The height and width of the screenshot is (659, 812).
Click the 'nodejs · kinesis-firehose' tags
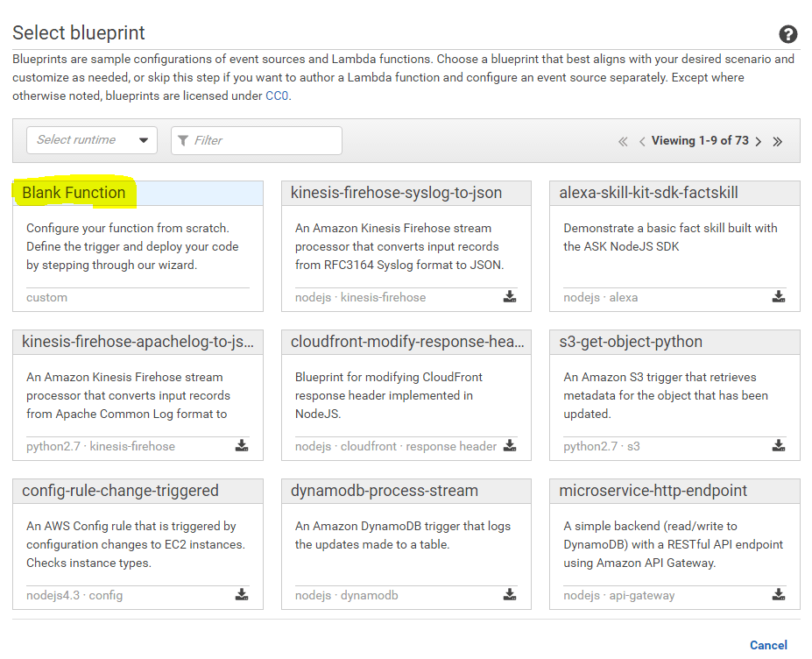click(360, 297)
